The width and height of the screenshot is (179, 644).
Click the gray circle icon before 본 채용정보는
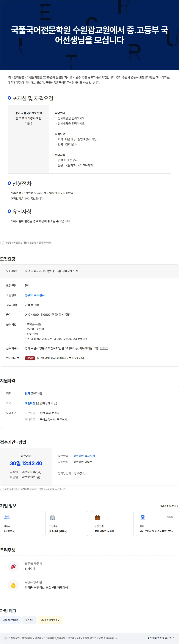(x=6, y=638)
